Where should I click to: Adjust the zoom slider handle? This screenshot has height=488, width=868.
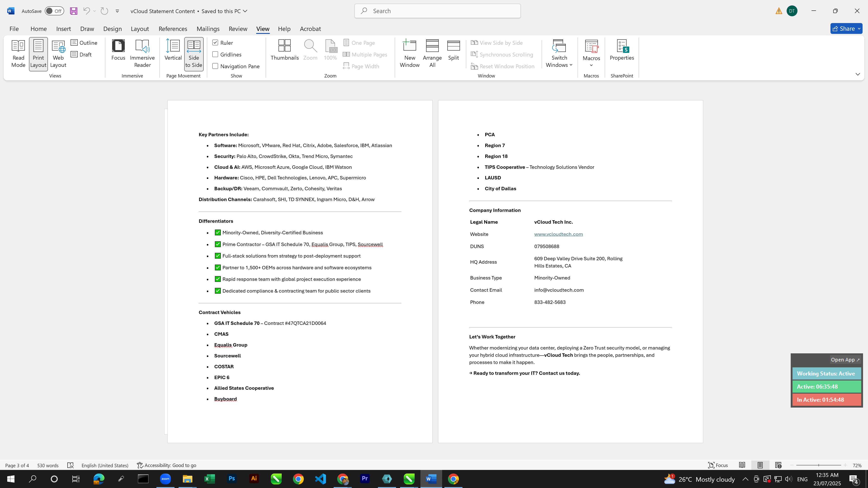[818, 465]
